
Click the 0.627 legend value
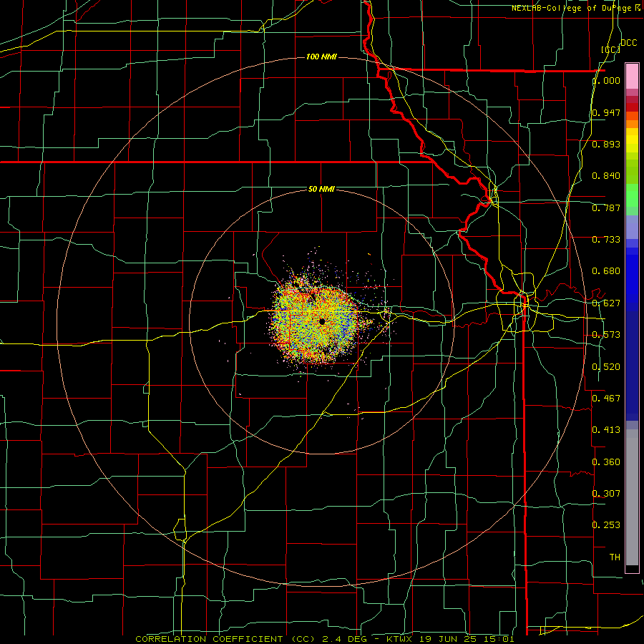coord(606,303)
